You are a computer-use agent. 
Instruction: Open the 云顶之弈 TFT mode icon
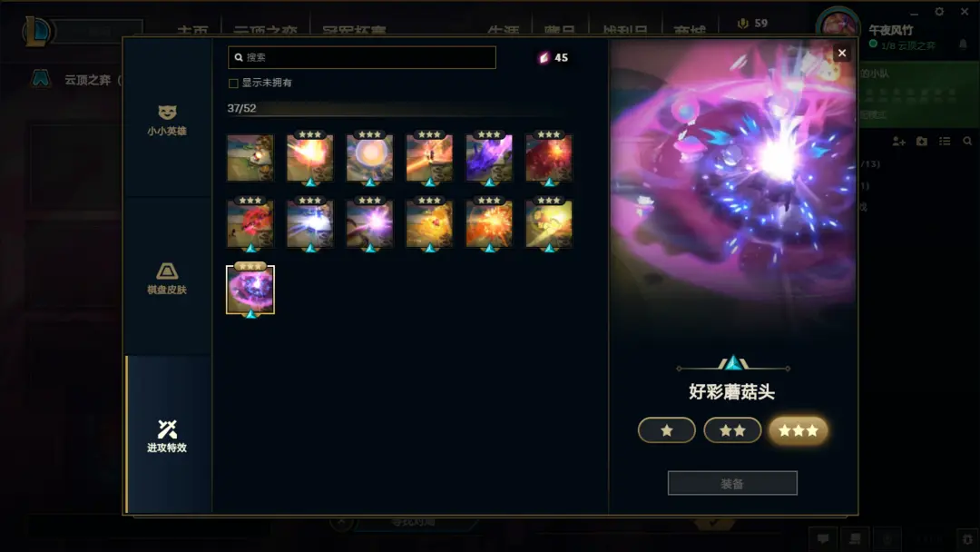click(41, 79)
